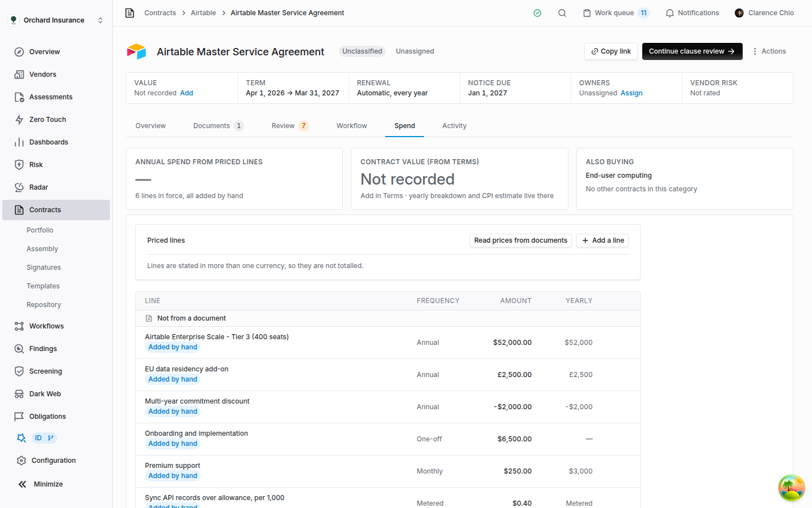The height and width of the screenshot is (508, 812).
Task: Click the -$2,000.00 amount
Action: [513, 407]
